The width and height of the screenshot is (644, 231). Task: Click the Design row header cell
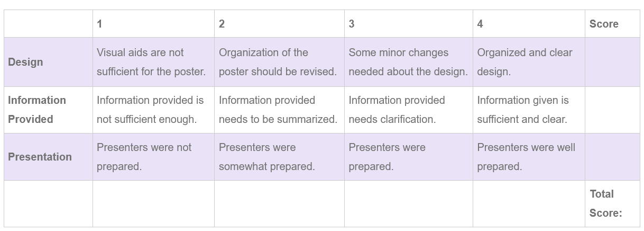[x=48, y=62]
